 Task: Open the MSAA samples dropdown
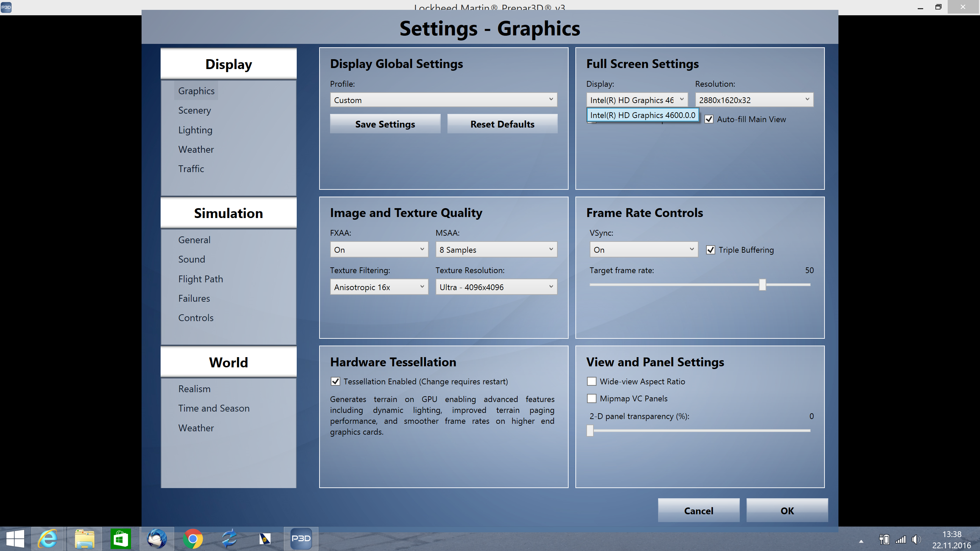496,250
